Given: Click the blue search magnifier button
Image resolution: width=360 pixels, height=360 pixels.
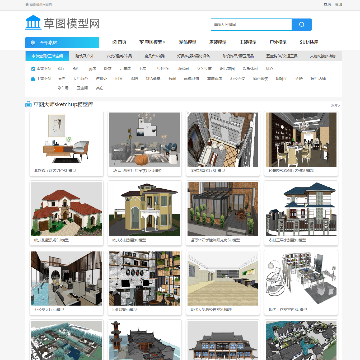Looking at the screenshot, I should (302, 24).
